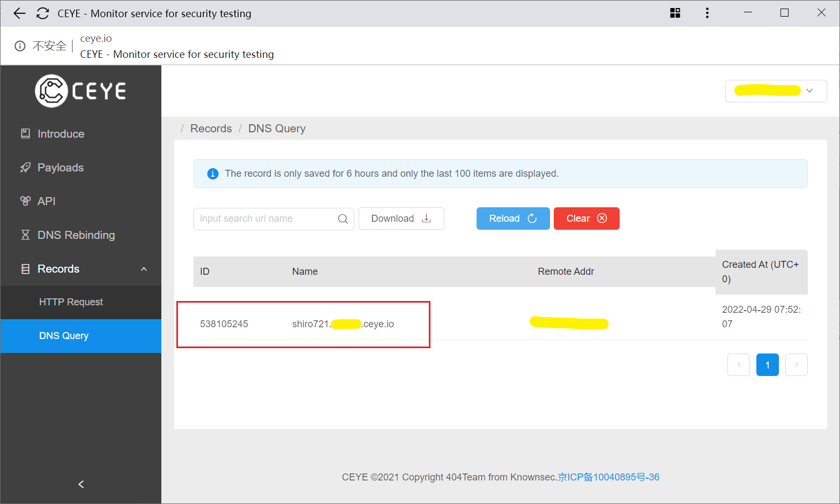840x504 pixels.
Task: Open the browser three-dot menu
Action: [x=707, y=13]
